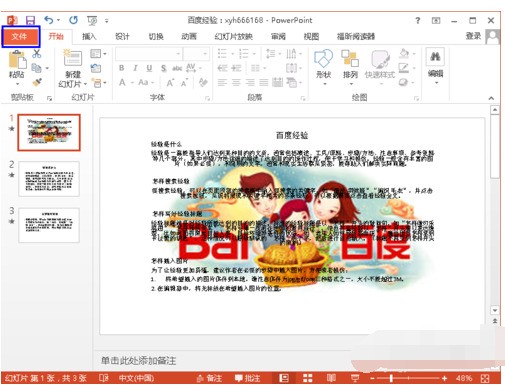Open comments (批注) from status bar
This screenshot has width=505, height=387.
tap(248, 378)
